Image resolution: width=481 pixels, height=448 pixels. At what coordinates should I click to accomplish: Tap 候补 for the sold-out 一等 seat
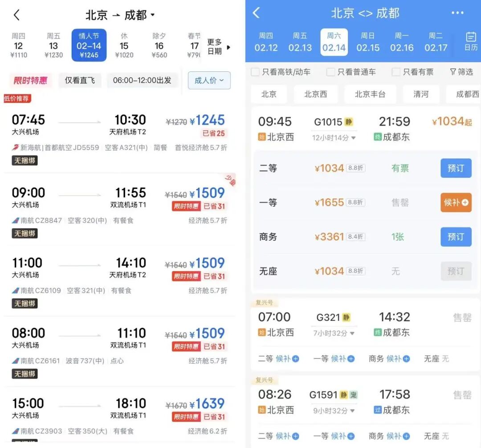(456, 202)
